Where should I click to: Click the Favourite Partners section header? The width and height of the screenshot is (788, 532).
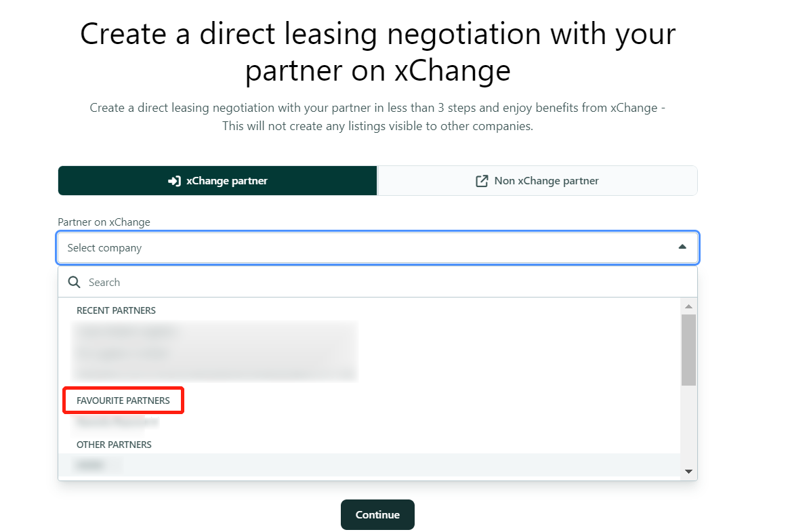coord(123,401)
